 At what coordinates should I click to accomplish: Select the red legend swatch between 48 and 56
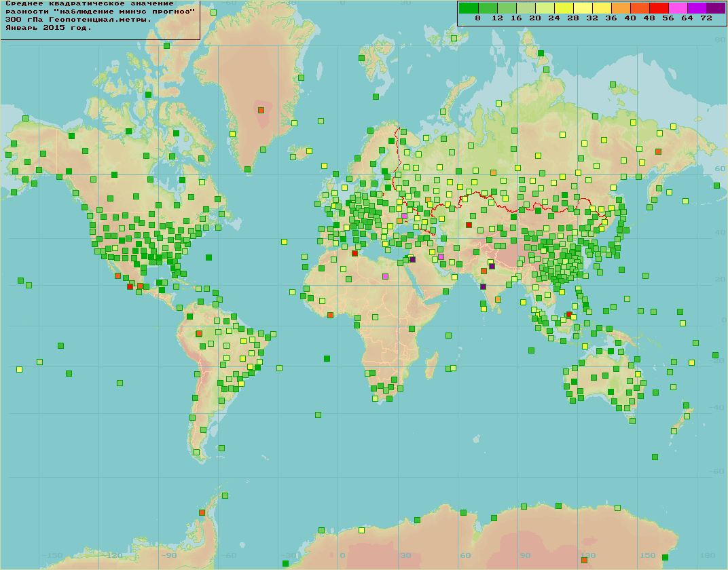[659, 8]
